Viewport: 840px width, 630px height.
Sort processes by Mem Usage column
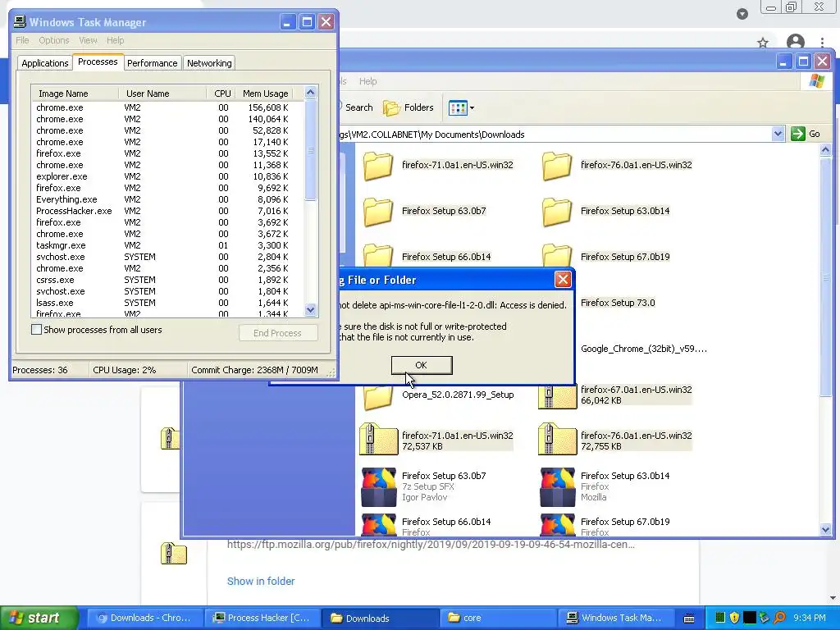pos(265,94)
